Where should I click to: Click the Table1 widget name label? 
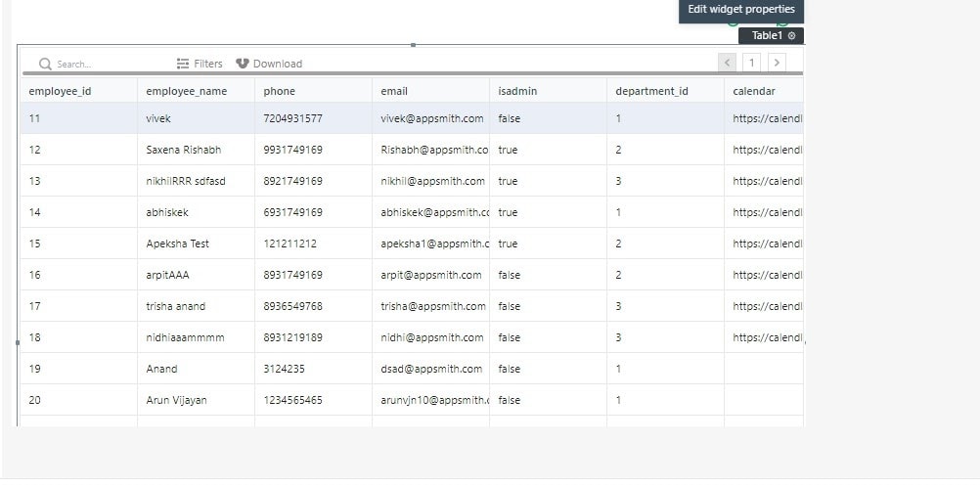point(767,35)
